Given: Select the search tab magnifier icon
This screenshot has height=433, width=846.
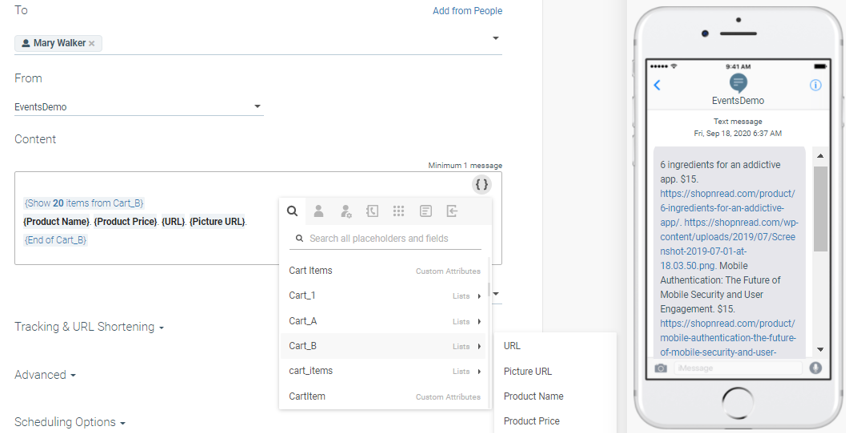Looking at the screenshot, I should pyautogui.click(x=292, y=211).
